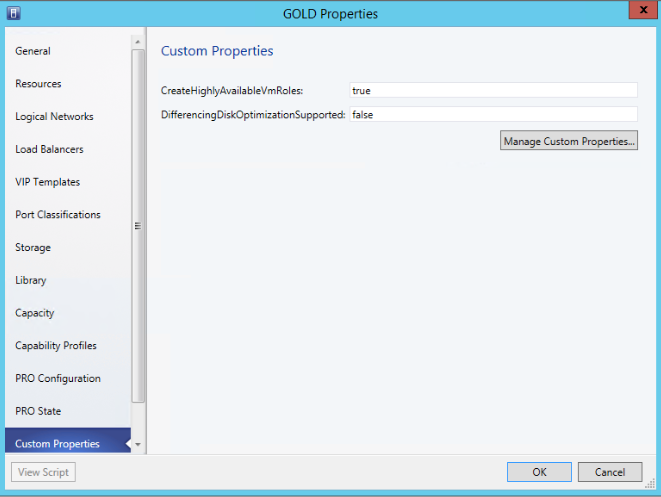Select PRO Configuration in sidebar
This screenshot has height=497, width=661.
58,379
